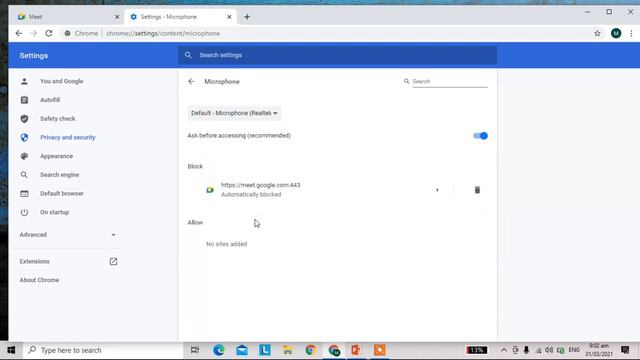Show hidden system tray icons
Viewport: 640px width, 360px height.
click(504, 350)
